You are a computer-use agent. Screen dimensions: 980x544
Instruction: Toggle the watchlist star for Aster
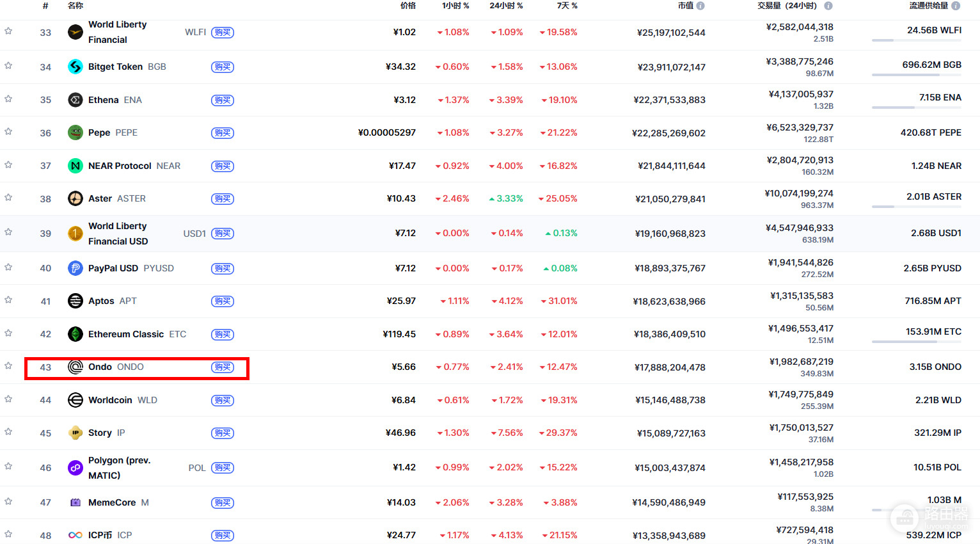click(x=8, y=197)
